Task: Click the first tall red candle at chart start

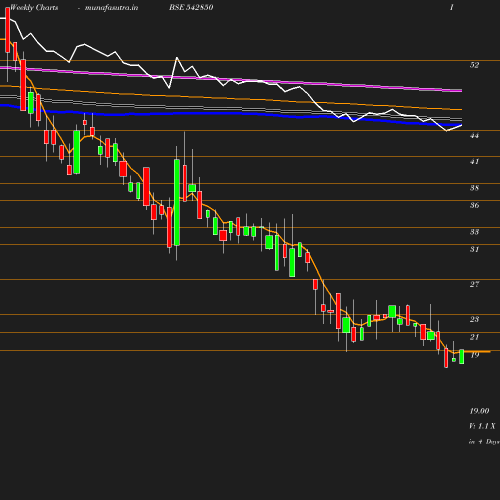Action: (x=8, y=30)
